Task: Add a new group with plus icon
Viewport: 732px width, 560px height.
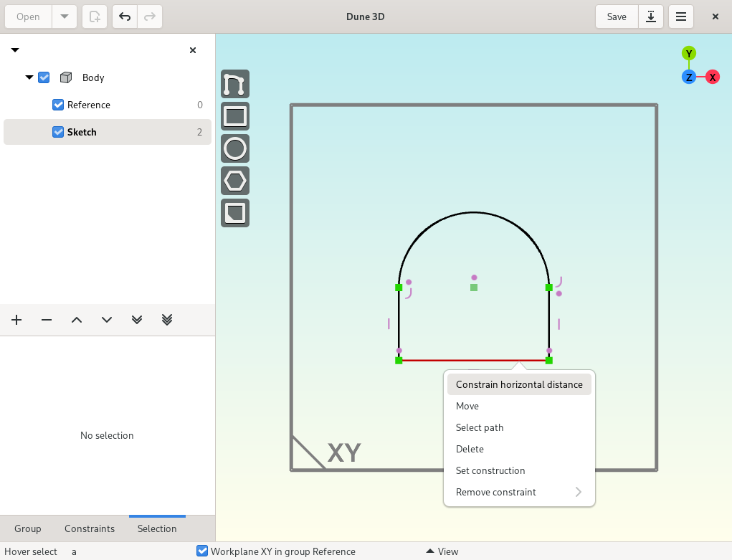Action: pos(16,320)
